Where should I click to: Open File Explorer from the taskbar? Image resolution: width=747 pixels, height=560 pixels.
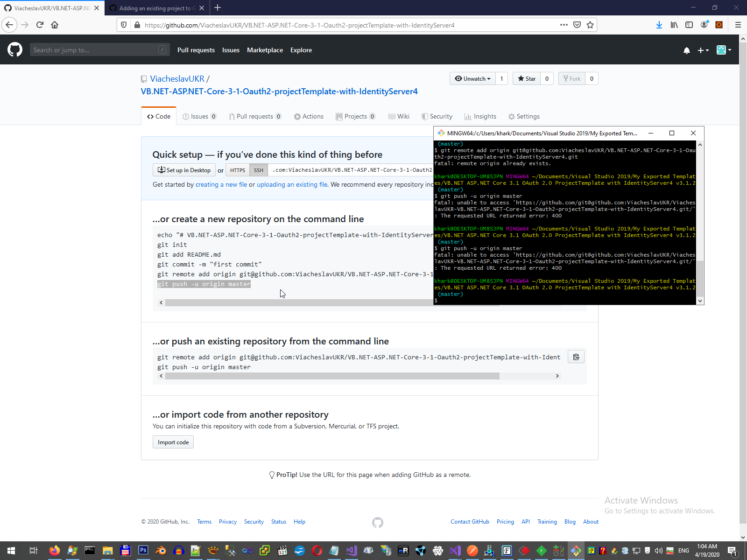tap(107, 551)
